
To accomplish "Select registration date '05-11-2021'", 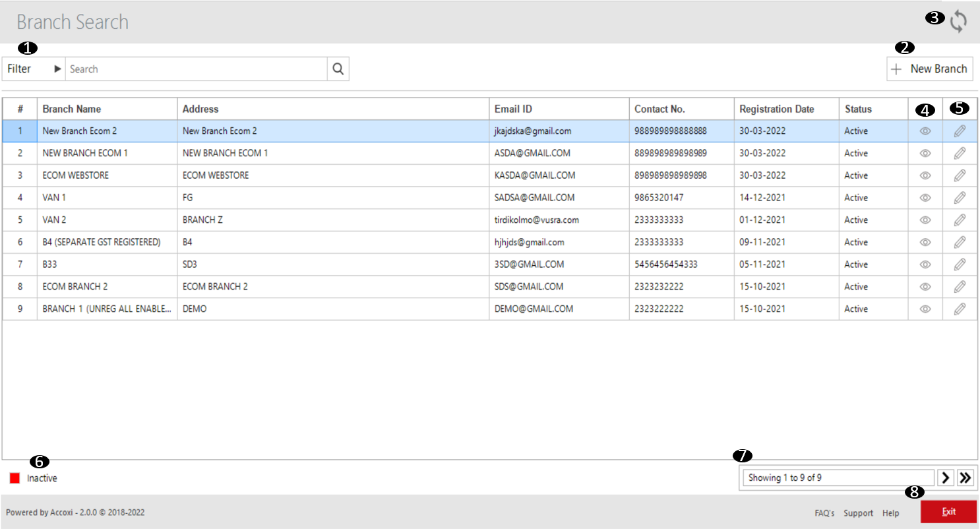I will (x=786, y=264).
